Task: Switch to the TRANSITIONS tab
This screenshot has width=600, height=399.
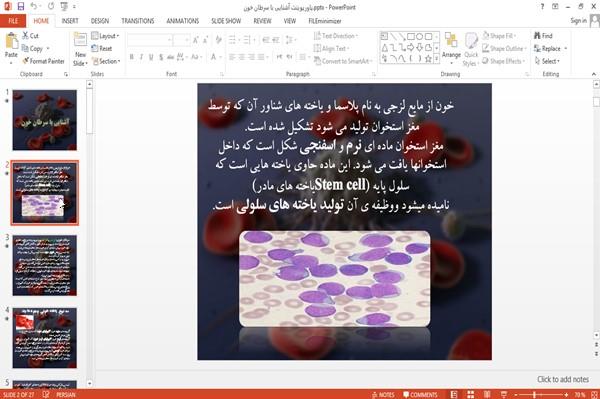Action: point(138,21)
